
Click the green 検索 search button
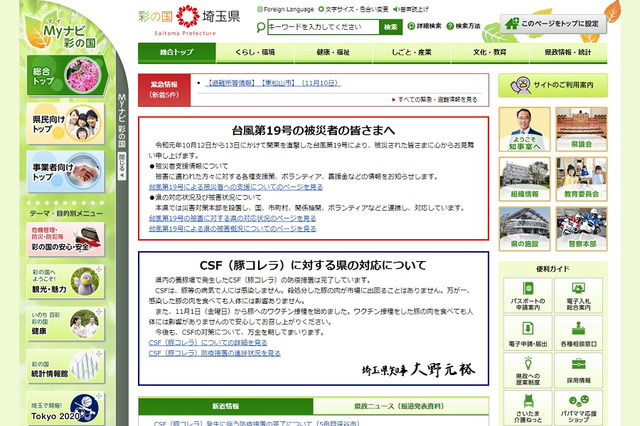point(391,27)
